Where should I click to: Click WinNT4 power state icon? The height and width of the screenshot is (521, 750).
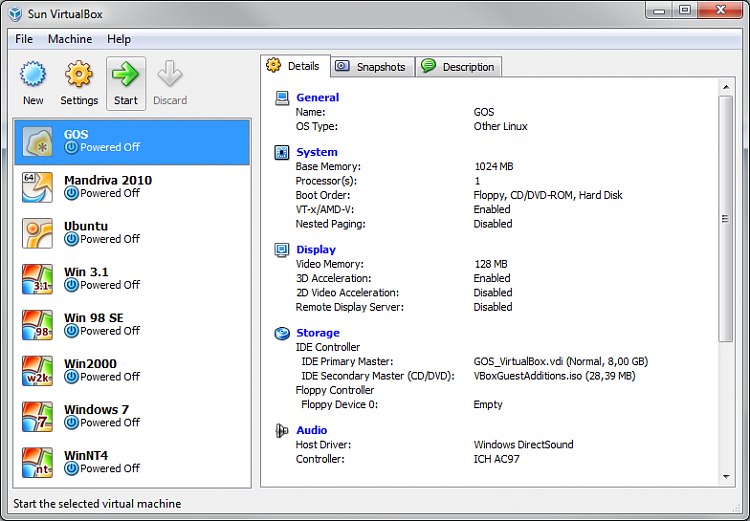(x=71, y=469)
